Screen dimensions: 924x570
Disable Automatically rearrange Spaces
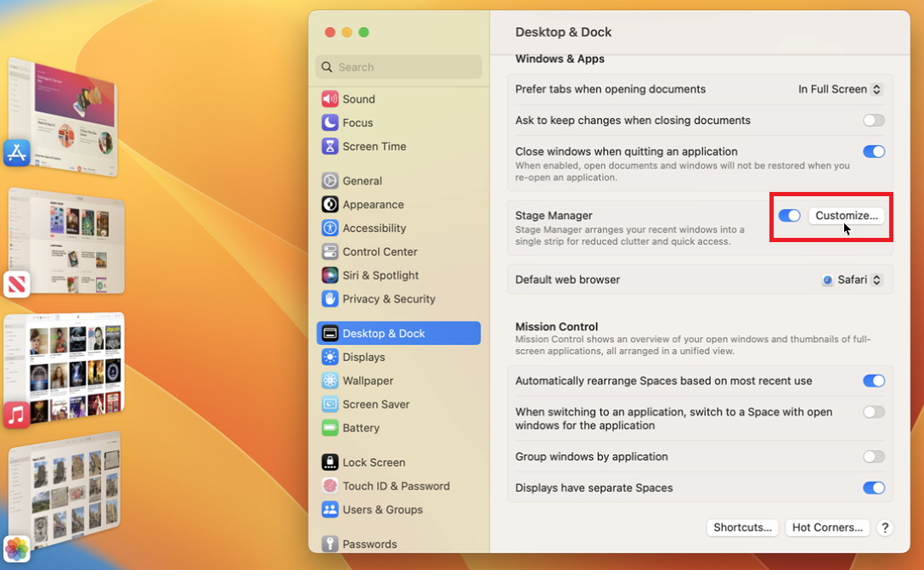pyautogui.click(x=874, y=381)
